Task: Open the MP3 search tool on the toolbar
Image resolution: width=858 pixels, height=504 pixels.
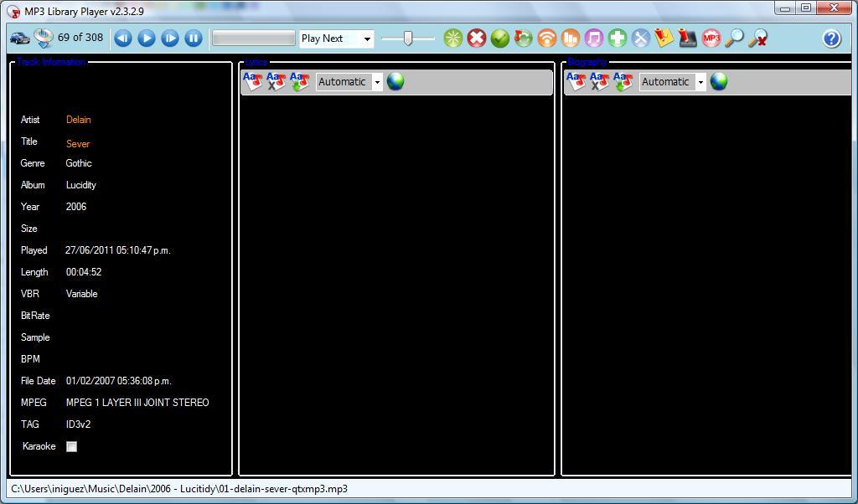Action: tap(711, 38)
